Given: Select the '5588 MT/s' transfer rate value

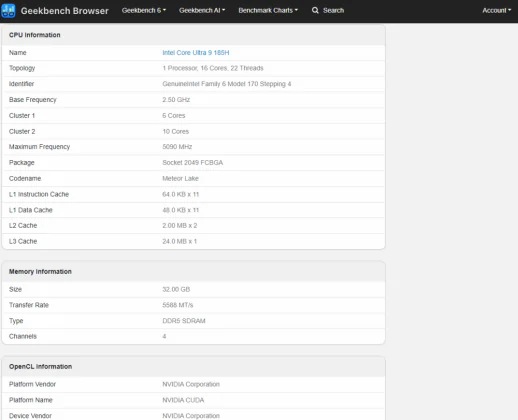Looking at the screenshot, I should [178, 305].
